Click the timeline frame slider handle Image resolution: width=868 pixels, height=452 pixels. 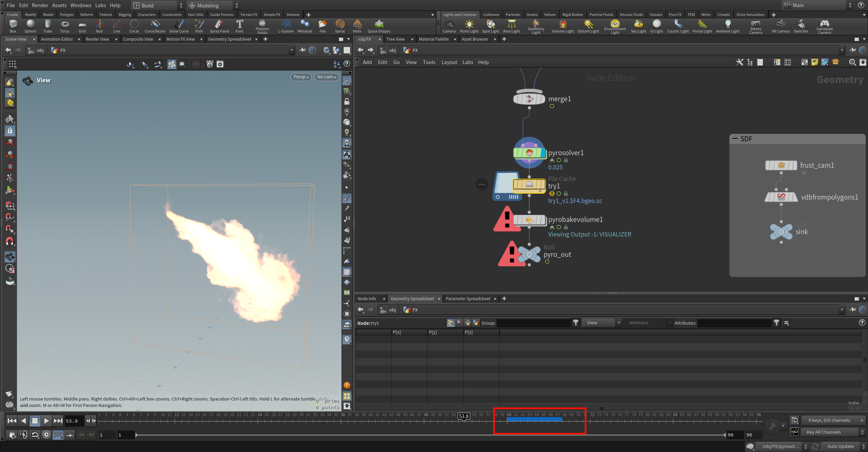tap(463, 416)
